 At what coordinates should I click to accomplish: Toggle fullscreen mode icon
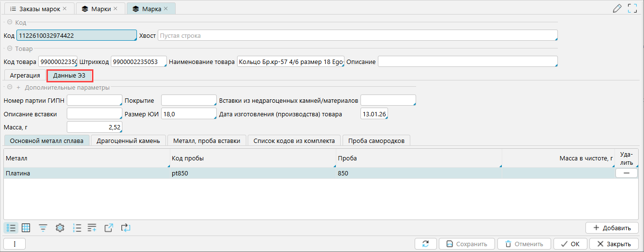[632, 8]
